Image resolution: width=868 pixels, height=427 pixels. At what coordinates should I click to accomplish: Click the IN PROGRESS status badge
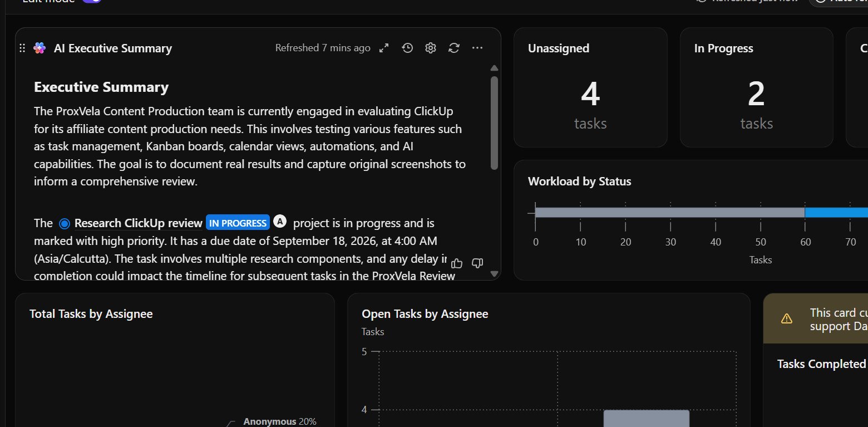pos(238,223)
